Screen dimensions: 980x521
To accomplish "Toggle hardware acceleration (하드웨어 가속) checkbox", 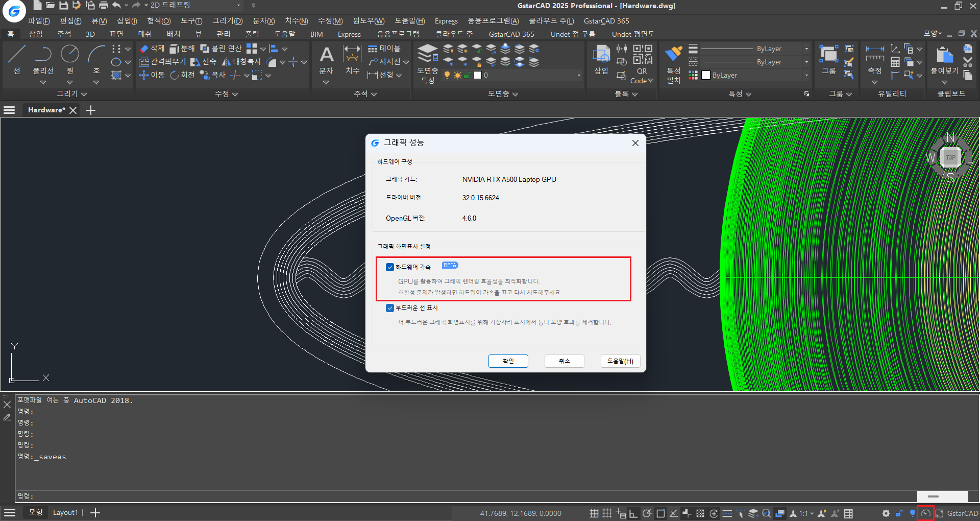I will coord(390,267).
